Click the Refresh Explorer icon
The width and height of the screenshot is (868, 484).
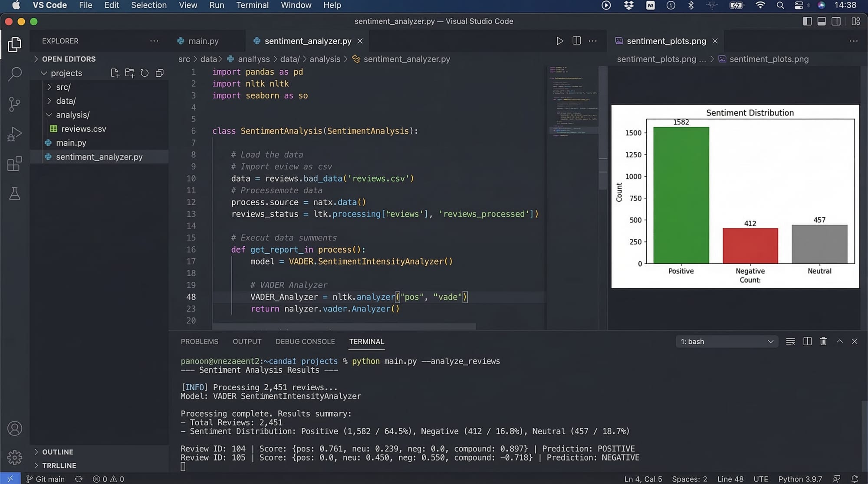click(145, 73)
